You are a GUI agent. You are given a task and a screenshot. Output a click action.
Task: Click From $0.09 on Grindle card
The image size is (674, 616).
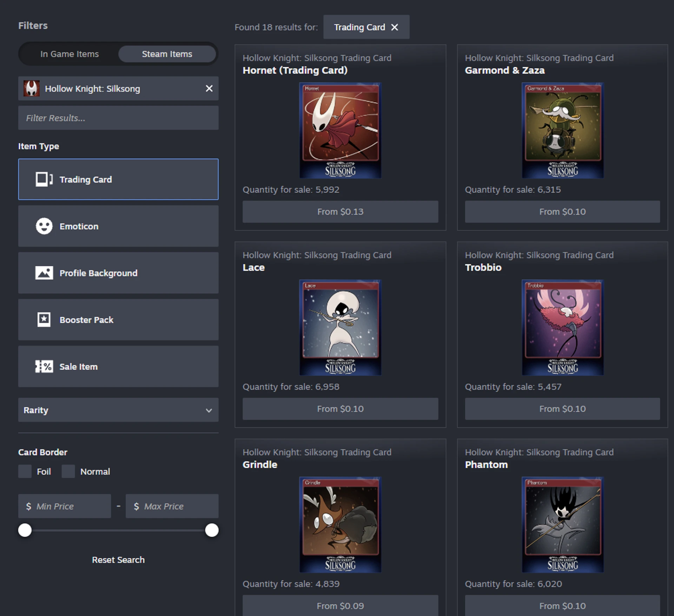340,606
